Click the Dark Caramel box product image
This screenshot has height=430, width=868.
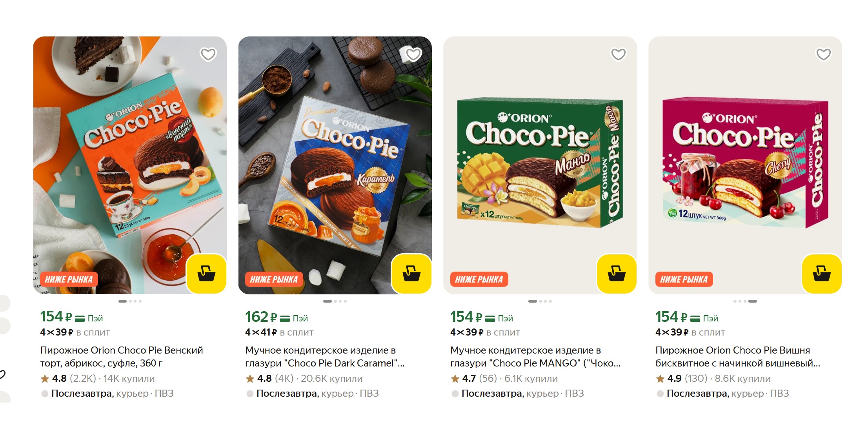(x=335, y=165)
